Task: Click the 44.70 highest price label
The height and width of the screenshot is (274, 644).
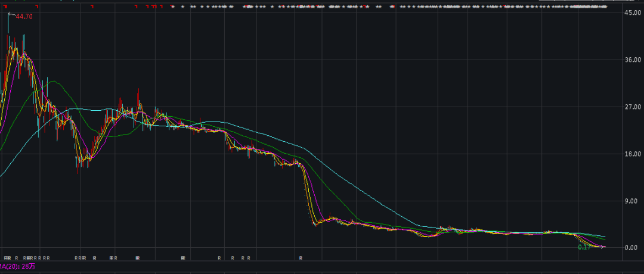Action: click(x=24, y=16)
